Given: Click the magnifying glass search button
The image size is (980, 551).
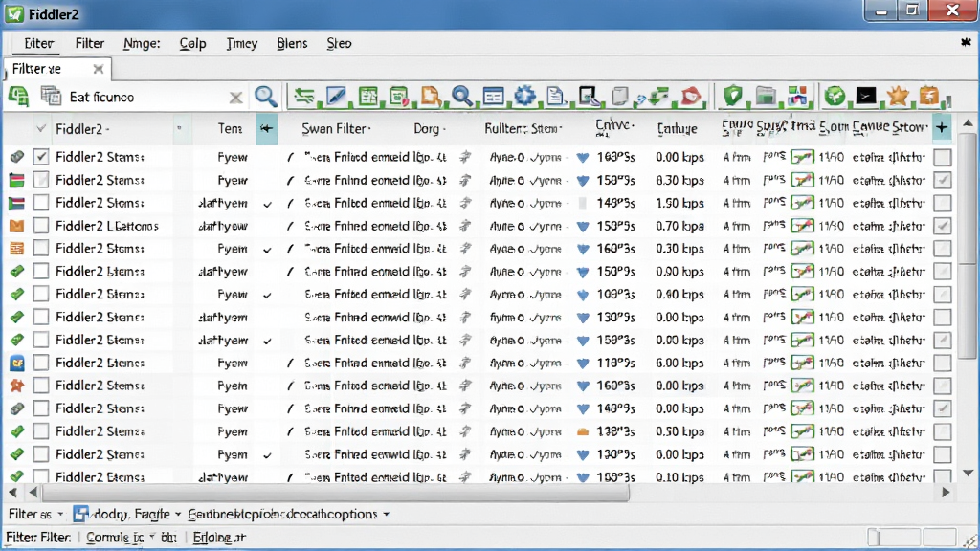Looking at the screenshot, I should pyautogui.click(x=266, y=97).
